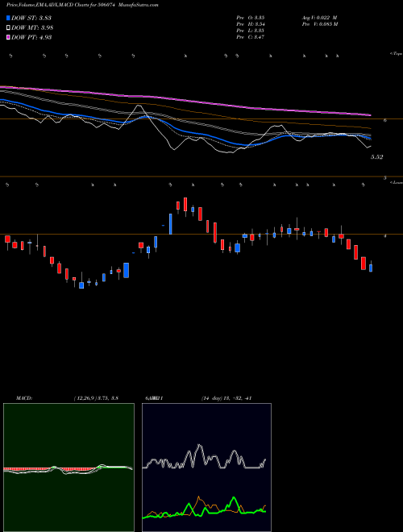Click the Pre V: 0.085 M value
Viewport: 403px width, 532px height.
pyautogui.click(x=319, y=24)
